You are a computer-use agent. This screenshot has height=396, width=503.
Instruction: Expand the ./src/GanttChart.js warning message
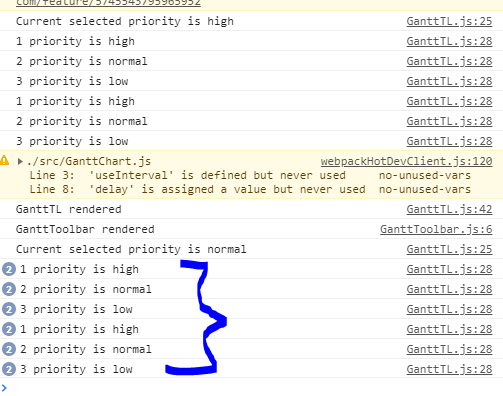(20, 162)
